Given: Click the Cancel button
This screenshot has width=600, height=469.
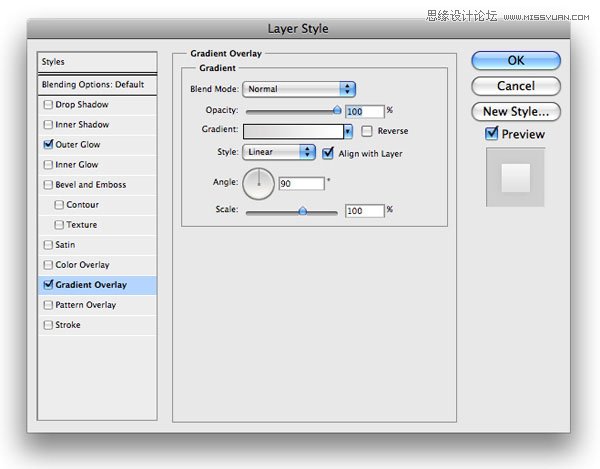Looking at the screenshot, I should coord(515,86).
